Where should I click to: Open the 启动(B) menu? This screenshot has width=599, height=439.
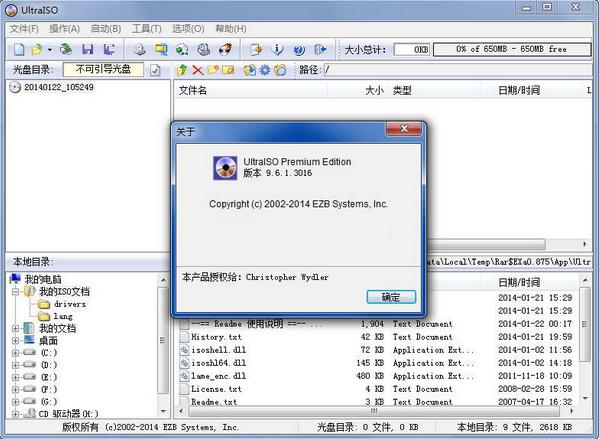[x=106, y=29]
